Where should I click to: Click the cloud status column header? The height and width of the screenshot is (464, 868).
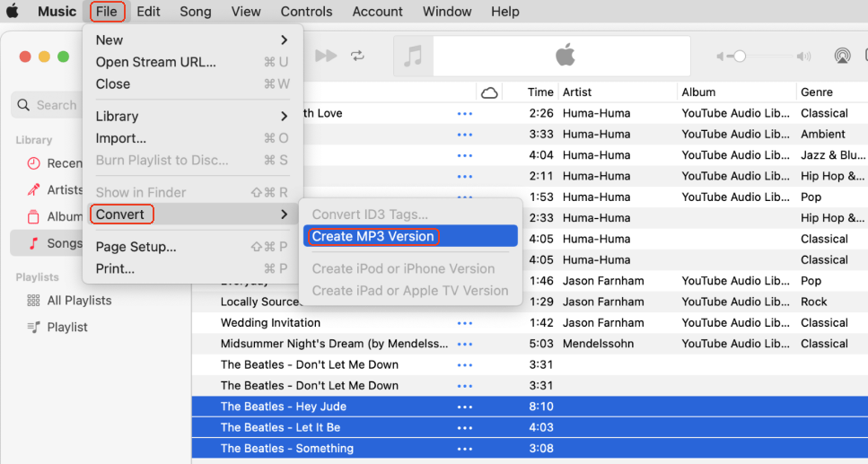tap(489, 92)
